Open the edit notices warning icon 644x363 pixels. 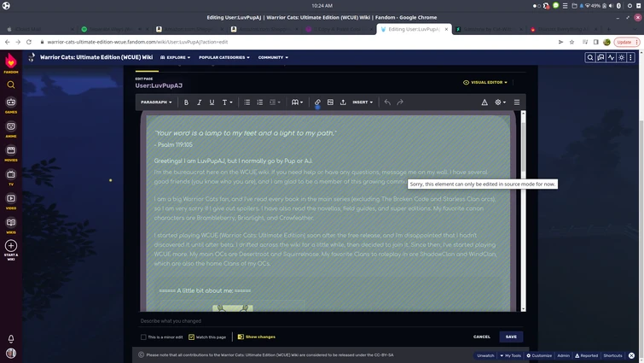(x=484, y=102)
